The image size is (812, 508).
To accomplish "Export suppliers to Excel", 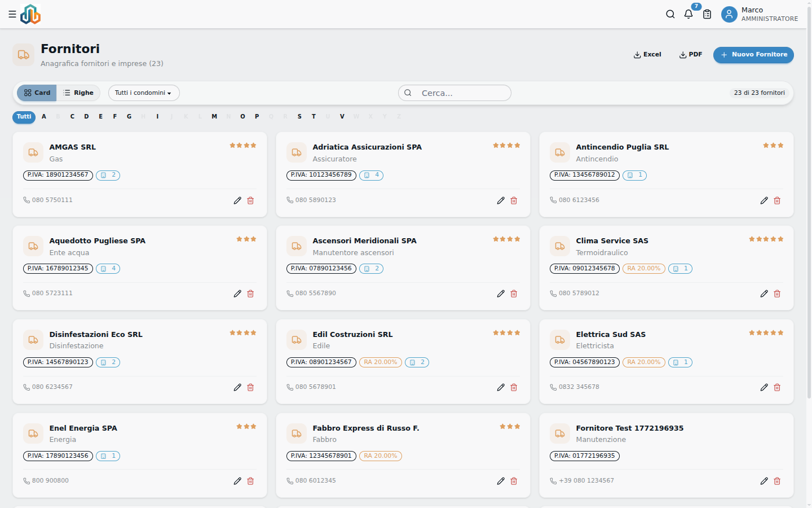I will (647, 55).
